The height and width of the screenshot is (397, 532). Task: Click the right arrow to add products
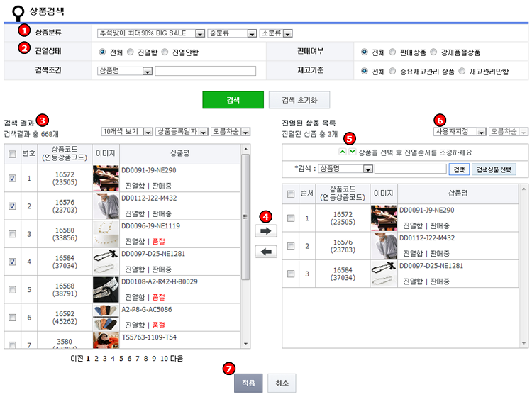265,231
